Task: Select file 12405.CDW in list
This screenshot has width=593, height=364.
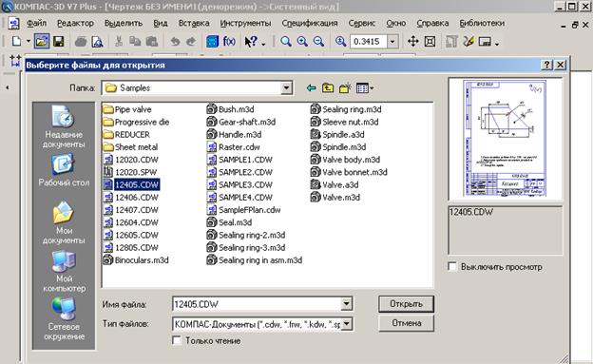Action: click(x=131, y=184)
